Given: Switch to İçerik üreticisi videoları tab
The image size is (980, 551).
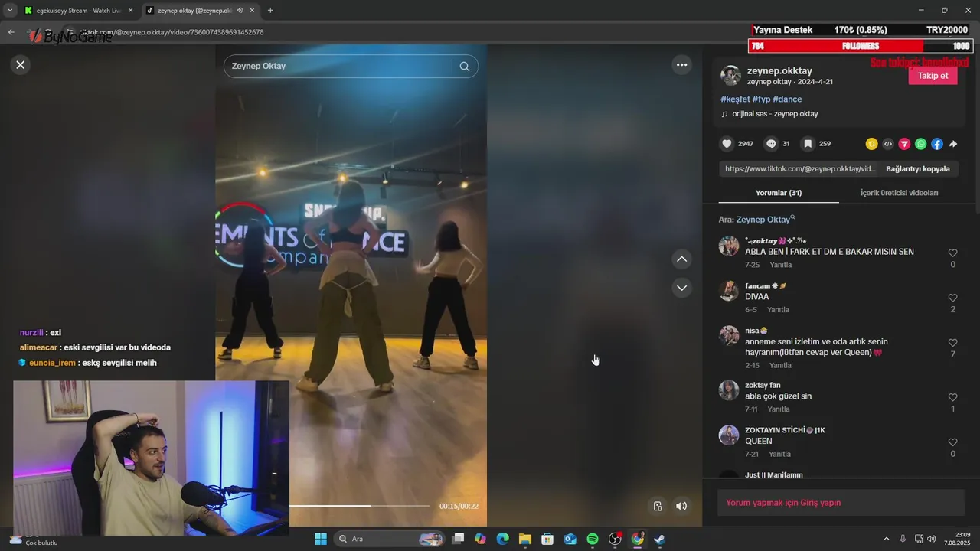Looking at the screenshot, I should pyautogui.click(x=899, y=193).
